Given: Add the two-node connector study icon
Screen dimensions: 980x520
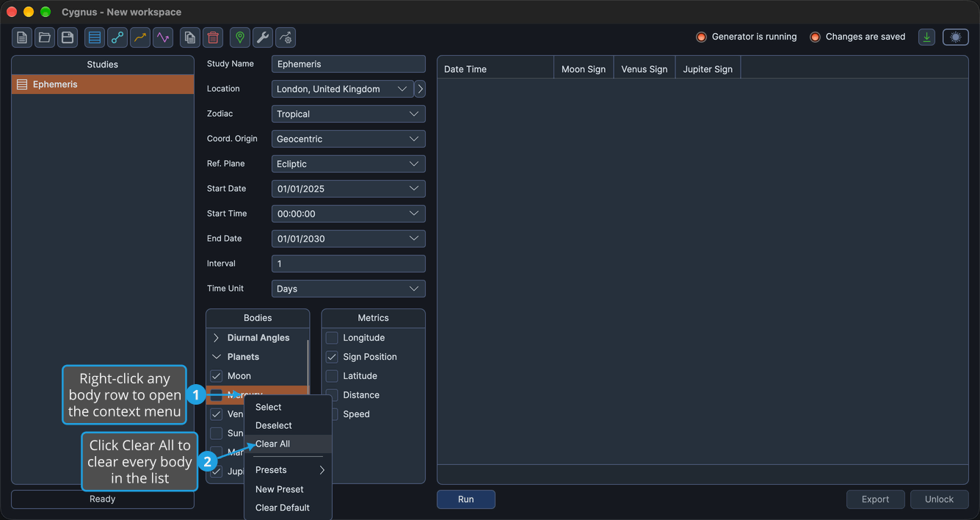Looking at the screenshot, I should pyautogui.click(x=117, y=37).
